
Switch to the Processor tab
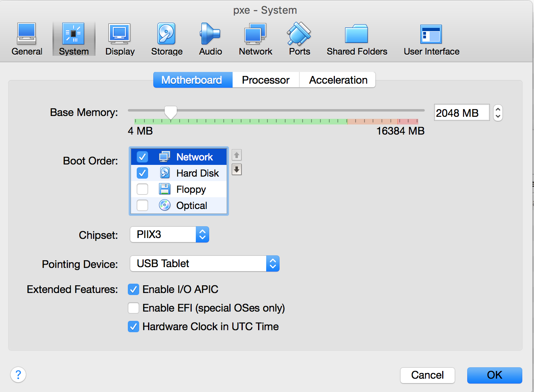[x=266, y=80]
